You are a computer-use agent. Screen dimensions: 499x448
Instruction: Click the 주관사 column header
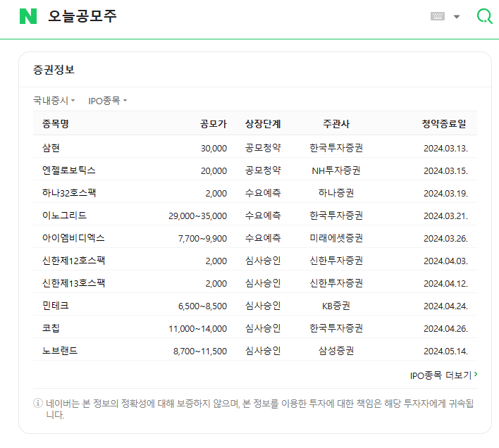[336, 124]
